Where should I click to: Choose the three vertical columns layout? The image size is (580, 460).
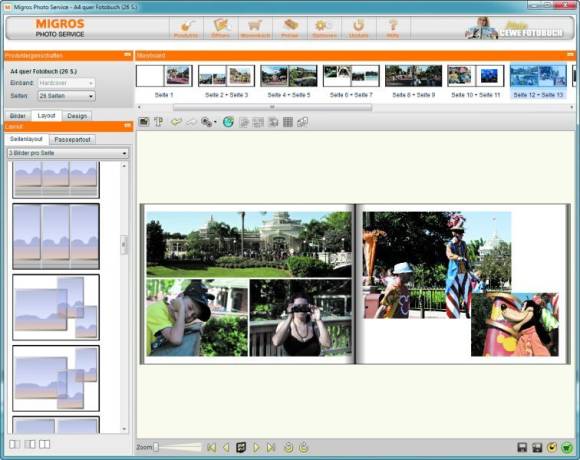56,236
